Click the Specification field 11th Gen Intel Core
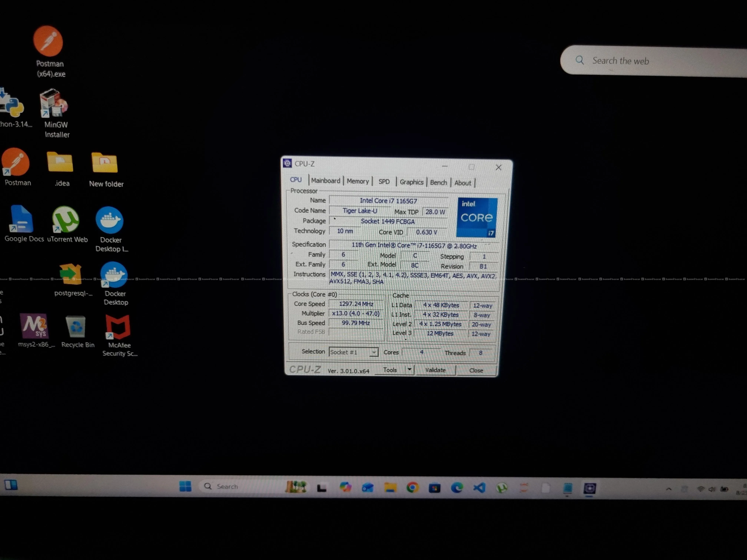 pos(414,245)
